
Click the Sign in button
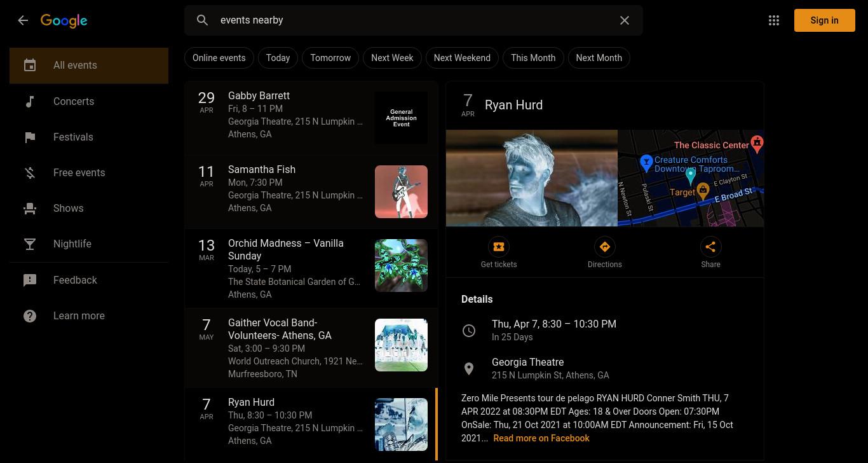pos(825,20)
